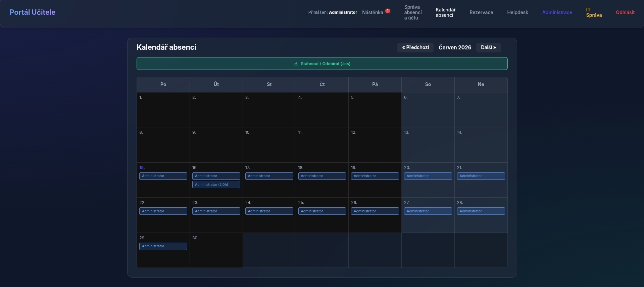
Task: Click the red notification badge on Nástěnka
Action: [388, 11]
